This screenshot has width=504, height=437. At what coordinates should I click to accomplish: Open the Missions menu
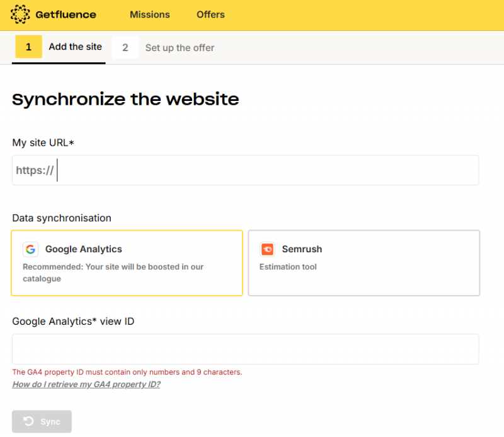coord(149,15)
